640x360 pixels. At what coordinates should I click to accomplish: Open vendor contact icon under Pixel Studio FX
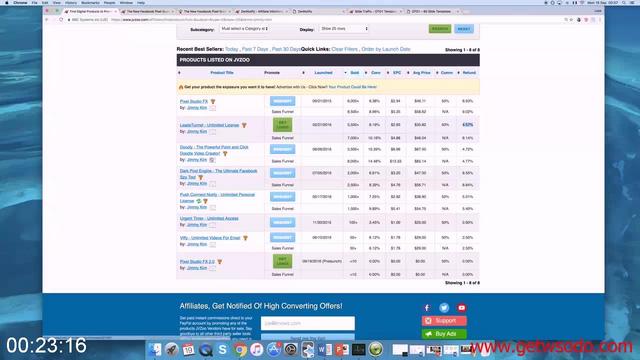213,108
